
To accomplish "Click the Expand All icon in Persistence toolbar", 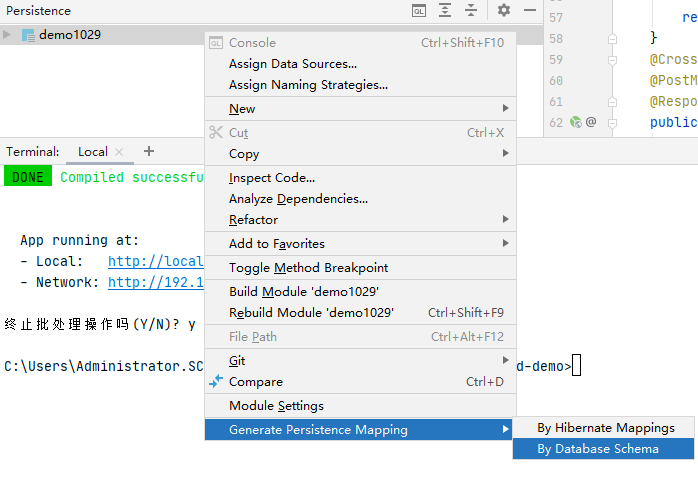I will tap(445, 10).
